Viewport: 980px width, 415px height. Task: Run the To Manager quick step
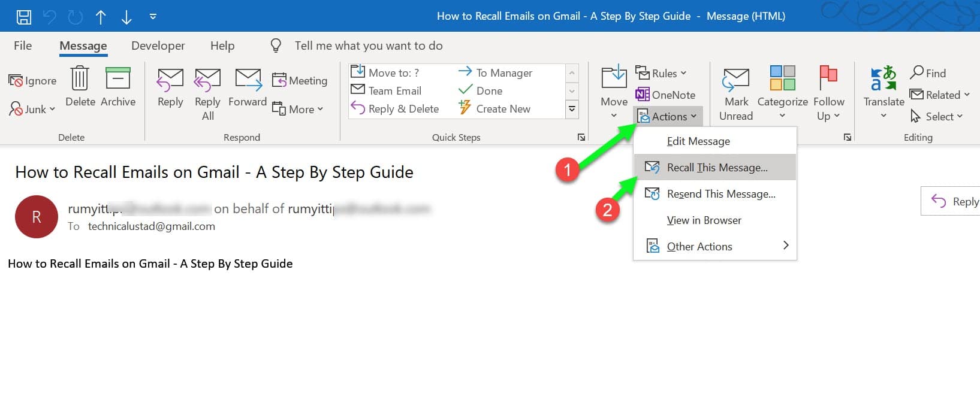point(495,72)
